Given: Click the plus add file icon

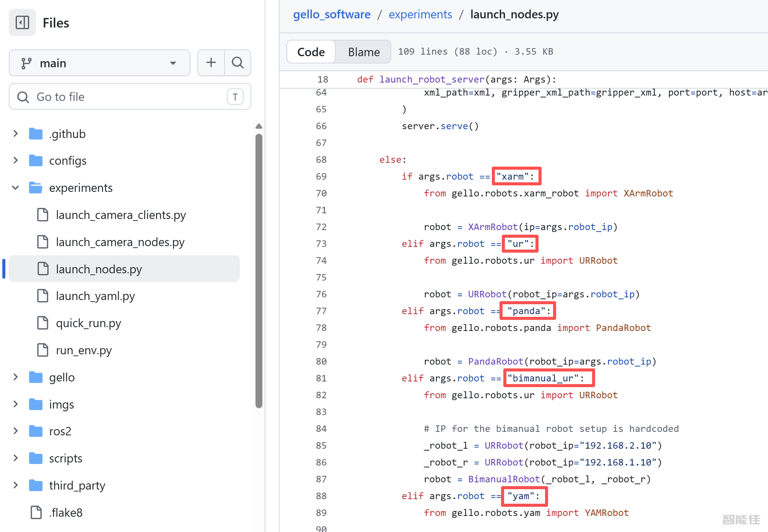Looking at the screenshot, I should pyautogui.click(x=211, y=63).
